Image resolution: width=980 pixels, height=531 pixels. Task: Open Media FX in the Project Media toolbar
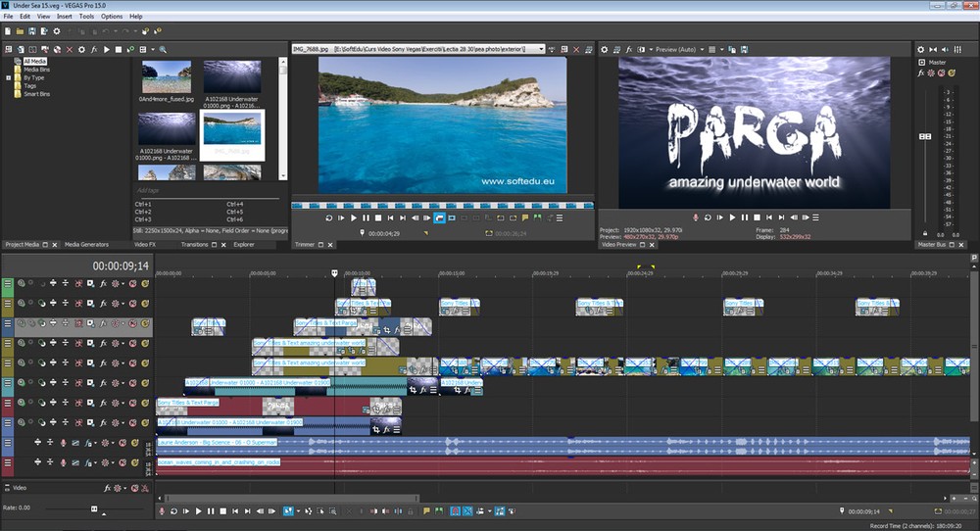pos(94,49)
